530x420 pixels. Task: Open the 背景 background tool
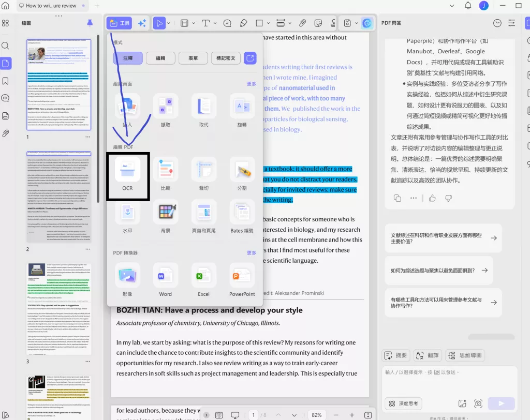pyautogui.click(x=166, y=217)
